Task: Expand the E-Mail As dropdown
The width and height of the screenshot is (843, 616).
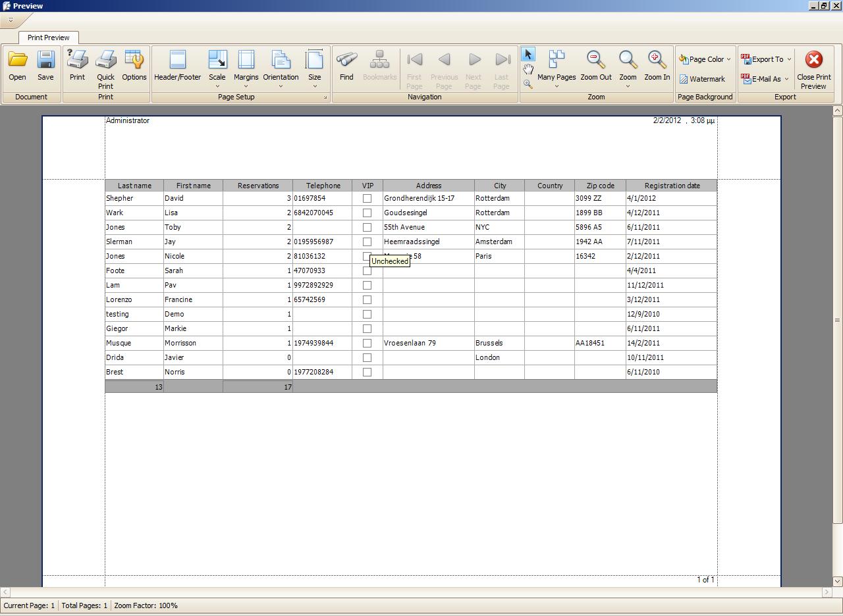Action: click(786, 79)
